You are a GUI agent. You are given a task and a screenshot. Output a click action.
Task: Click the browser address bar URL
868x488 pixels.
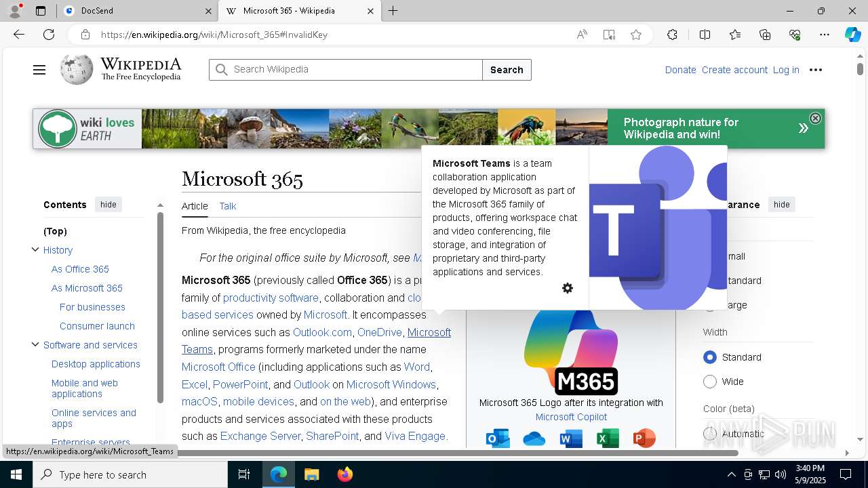214,35
